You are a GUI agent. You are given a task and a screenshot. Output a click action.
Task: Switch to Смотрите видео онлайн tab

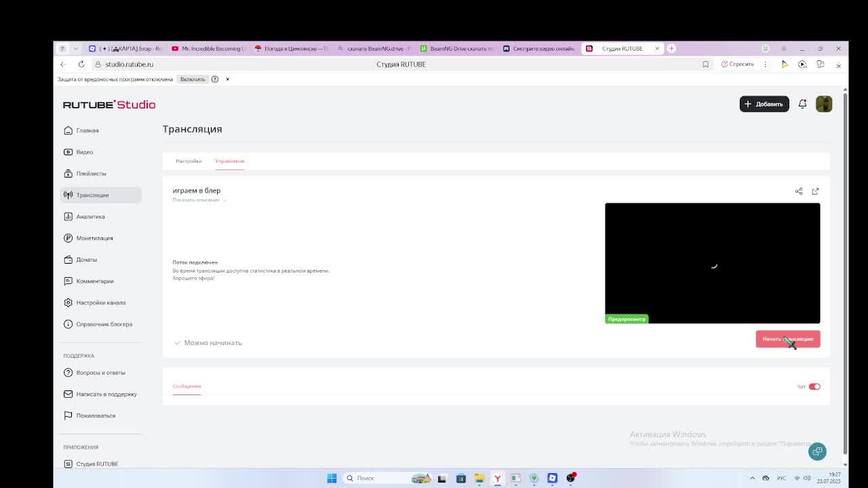point(539,48)
